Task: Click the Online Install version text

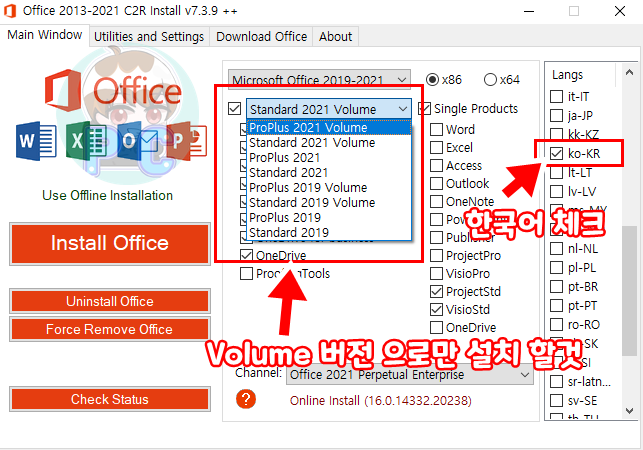Action: pos(381,400)
